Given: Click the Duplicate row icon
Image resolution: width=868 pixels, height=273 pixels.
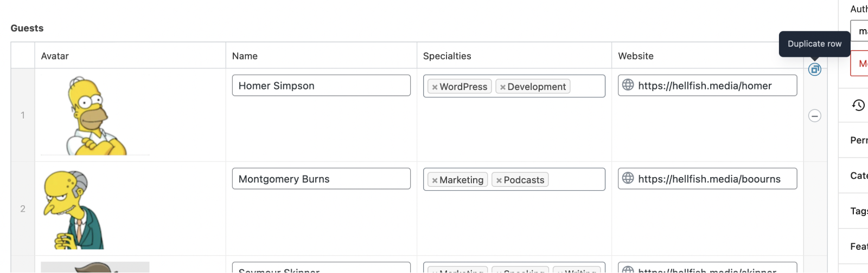Looking at the screenshot, I should click(814, 69).
